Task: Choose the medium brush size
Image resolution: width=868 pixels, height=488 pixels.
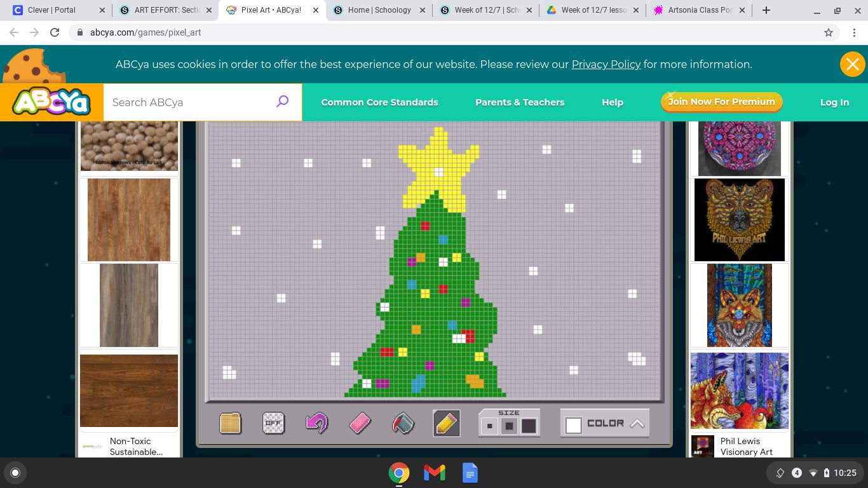Action: click(508, 426)
